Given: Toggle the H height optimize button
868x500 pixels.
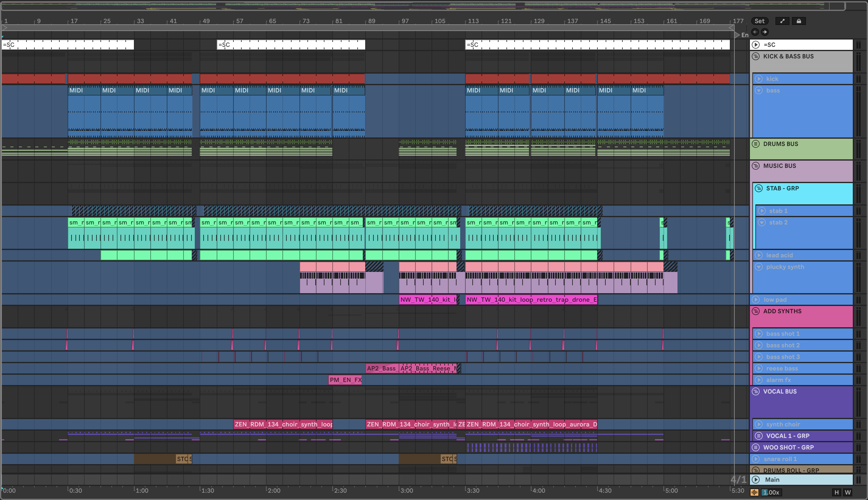Looking at the screenshot, I should tap(836, 492).
